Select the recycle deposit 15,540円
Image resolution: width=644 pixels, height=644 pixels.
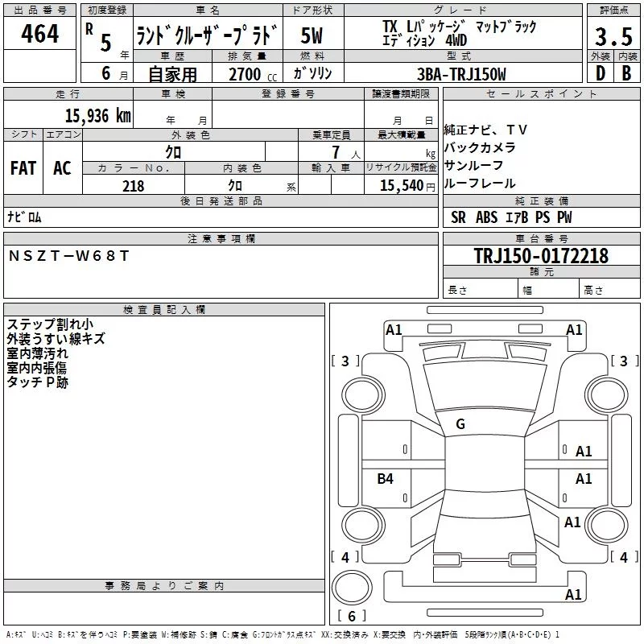point(407,186)
